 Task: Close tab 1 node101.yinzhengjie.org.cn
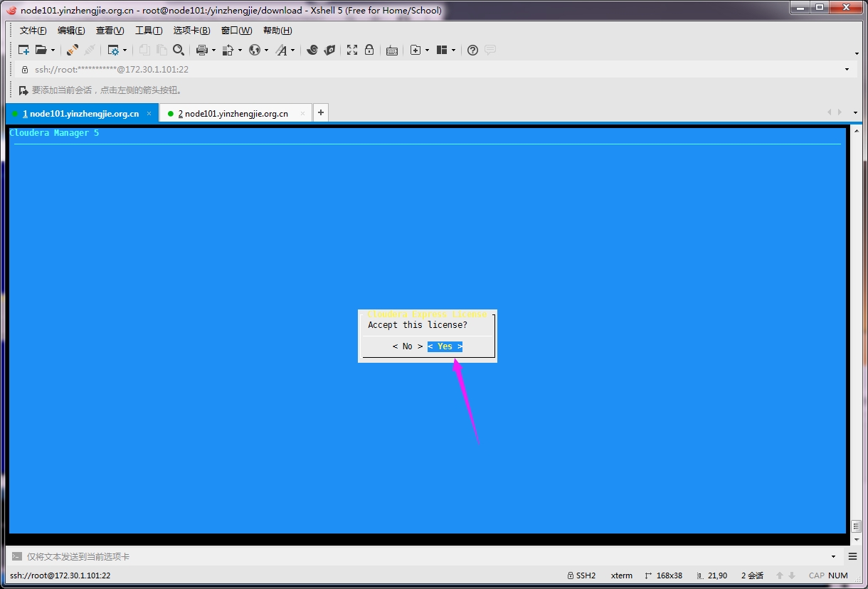149,114
